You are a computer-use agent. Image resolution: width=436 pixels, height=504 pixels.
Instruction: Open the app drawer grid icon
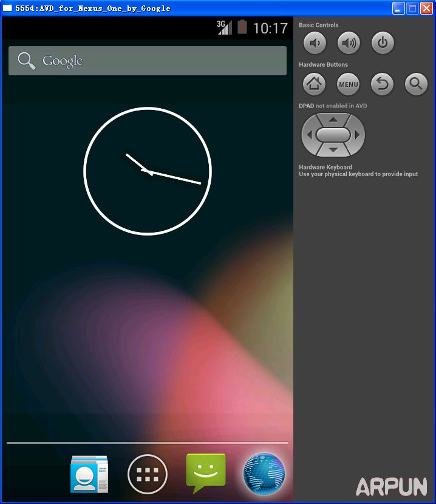coord(148,474)
